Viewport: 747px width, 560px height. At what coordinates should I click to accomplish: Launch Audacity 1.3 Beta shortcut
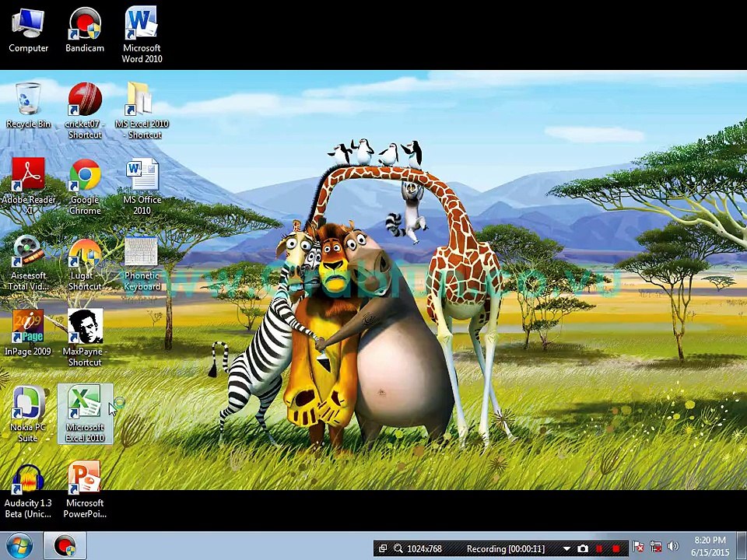click(28, 490)
